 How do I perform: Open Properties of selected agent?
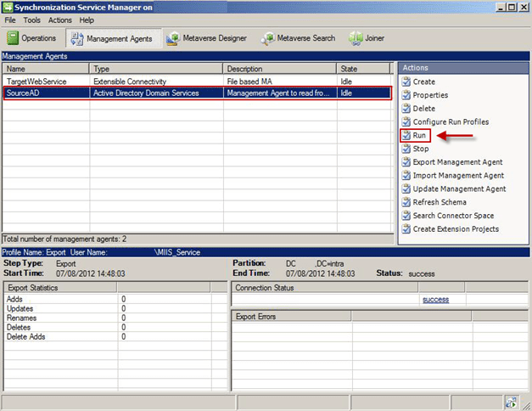430,95
